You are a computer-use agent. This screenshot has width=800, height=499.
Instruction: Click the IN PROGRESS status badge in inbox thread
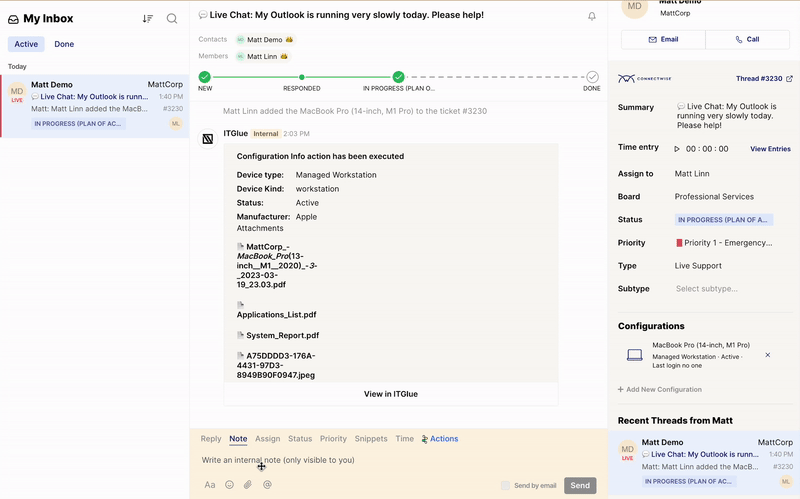coord(78,123)
